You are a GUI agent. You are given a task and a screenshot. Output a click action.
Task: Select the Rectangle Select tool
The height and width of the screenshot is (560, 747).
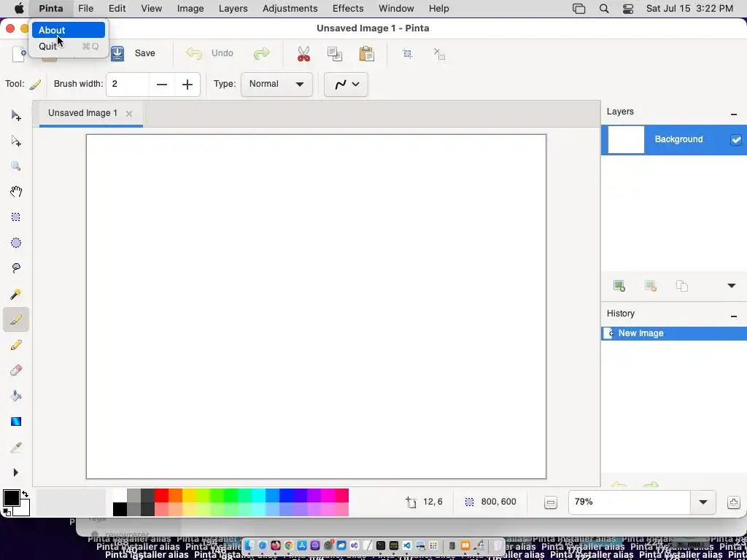pyautogui.click(x=16, y=217)
